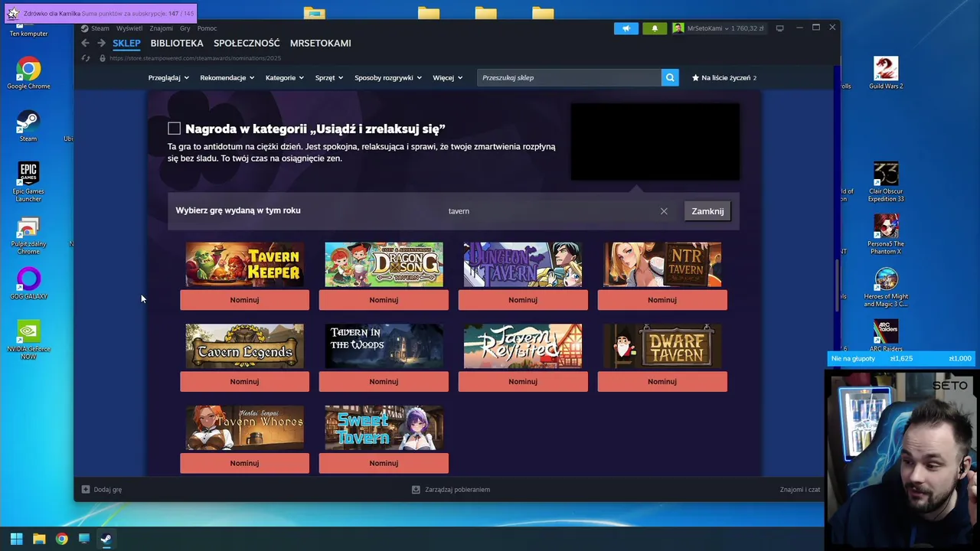Open the Steam announcements megaphone icon
This screenshot has width=980, height=551.
click(626, 28)
